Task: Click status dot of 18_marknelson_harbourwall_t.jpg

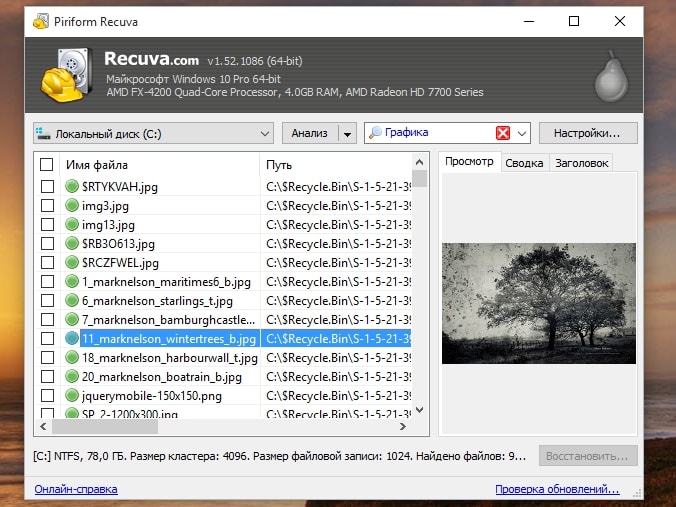Action: pos(72,357)
